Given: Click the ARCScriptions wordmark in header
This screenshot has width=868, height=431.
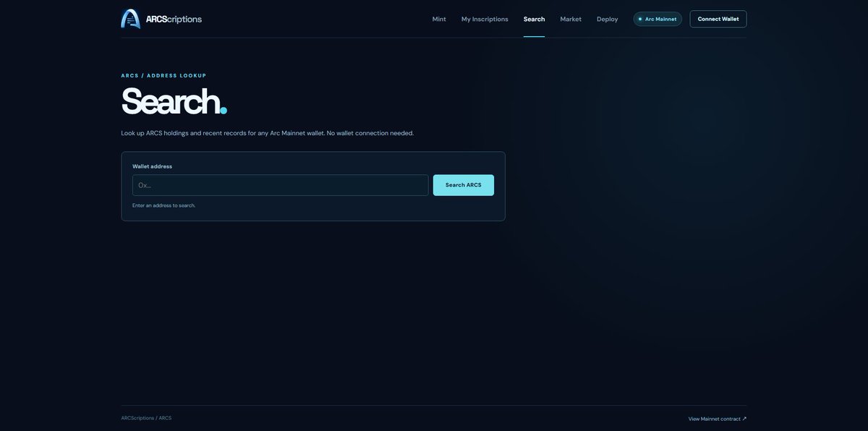Looking at the screenshot, I should point(174,19).
